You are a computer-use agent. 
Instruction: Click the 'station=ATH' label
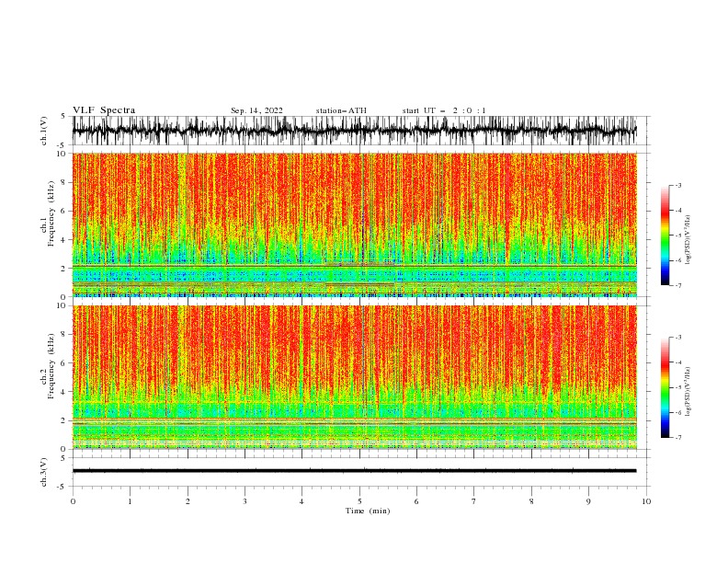(341, 110)
